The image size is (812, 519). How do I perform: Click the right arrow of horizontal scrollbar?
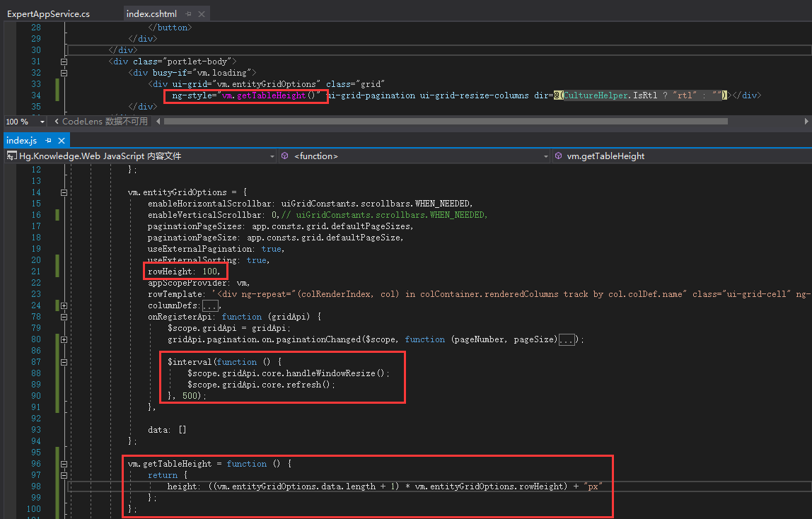(x=806, y=122)
